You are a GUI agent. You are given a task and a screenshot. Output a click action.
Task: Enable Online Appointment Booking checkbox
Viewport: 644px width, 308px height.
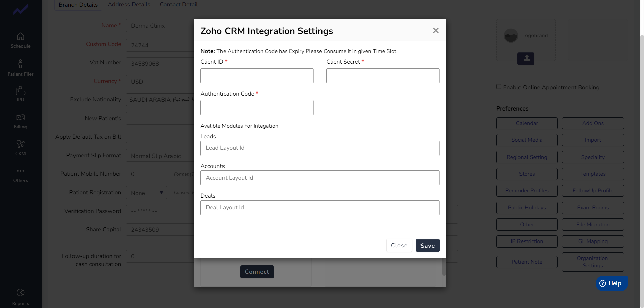tap(499, 87)
